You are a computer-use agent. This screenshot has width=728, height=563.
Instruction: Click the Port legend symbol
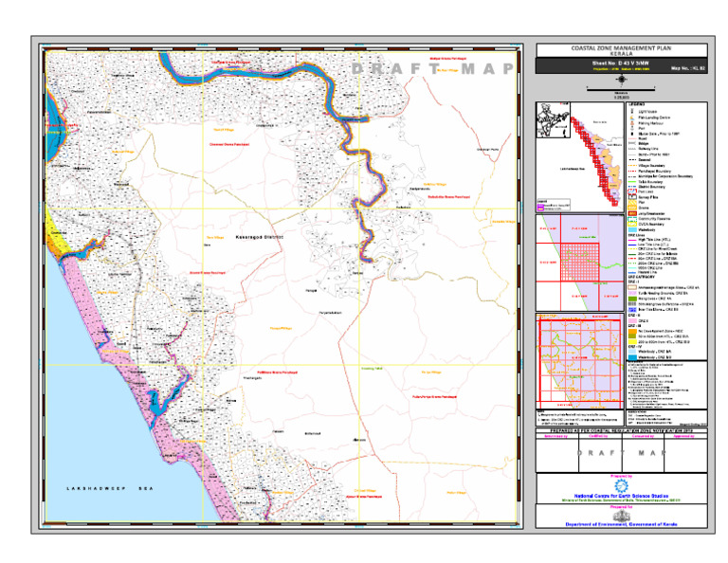click(x=632, y=129)
